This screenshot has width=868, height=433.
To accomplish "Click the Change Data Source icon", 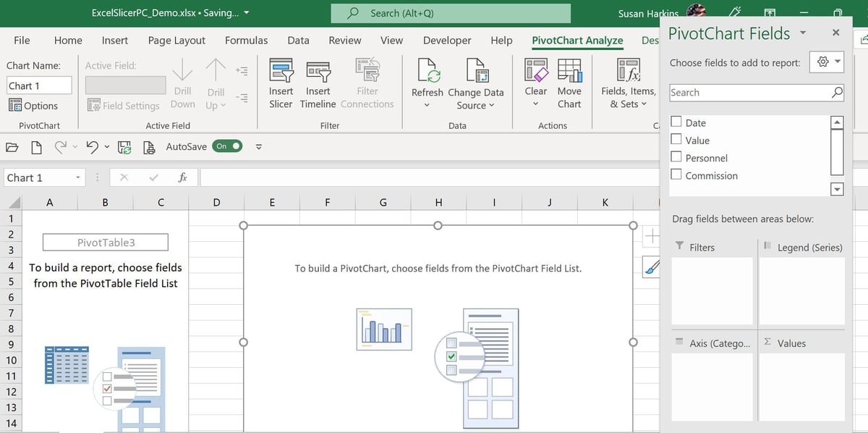I will click(477, 70).
